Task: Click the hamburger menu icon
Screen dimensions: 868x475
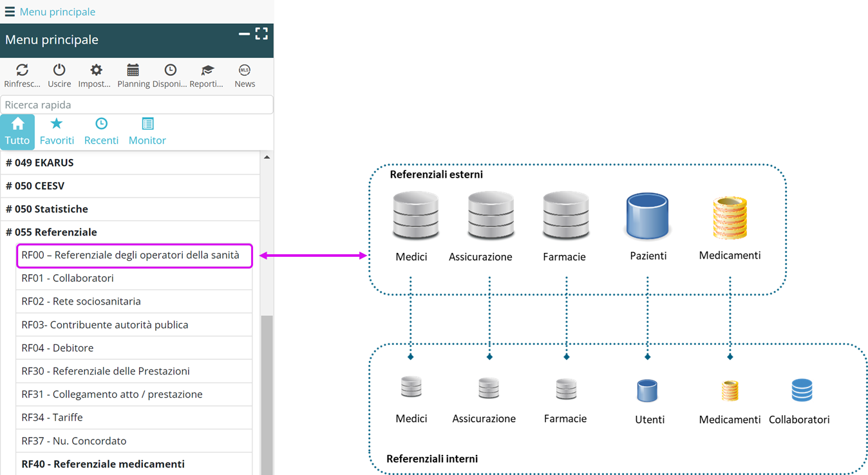Action: 10,12
